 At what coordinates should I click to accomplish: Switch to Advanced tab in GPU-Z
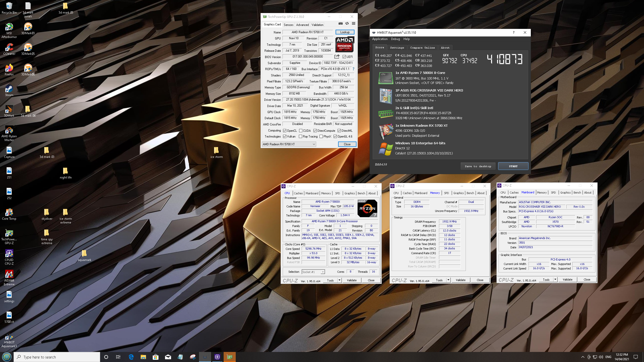302,25
